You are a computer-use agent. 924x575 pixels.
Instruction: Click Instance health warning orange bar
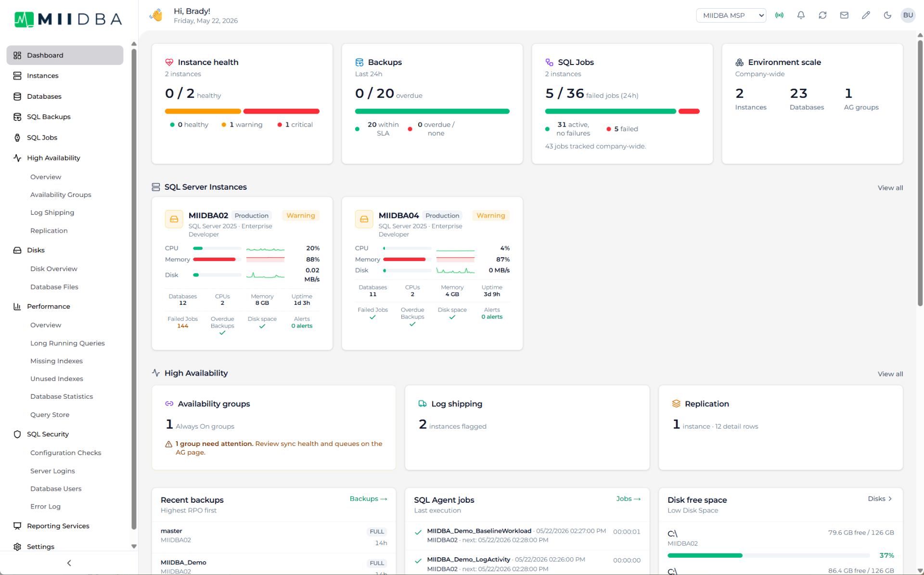click(x=203, y=111)
